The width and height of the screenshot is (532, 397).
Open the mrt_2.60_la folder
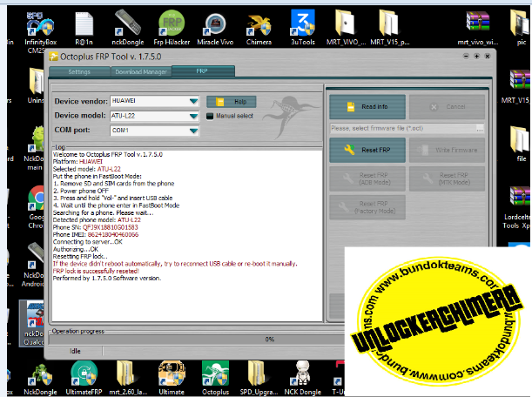(x=128, y=377)
